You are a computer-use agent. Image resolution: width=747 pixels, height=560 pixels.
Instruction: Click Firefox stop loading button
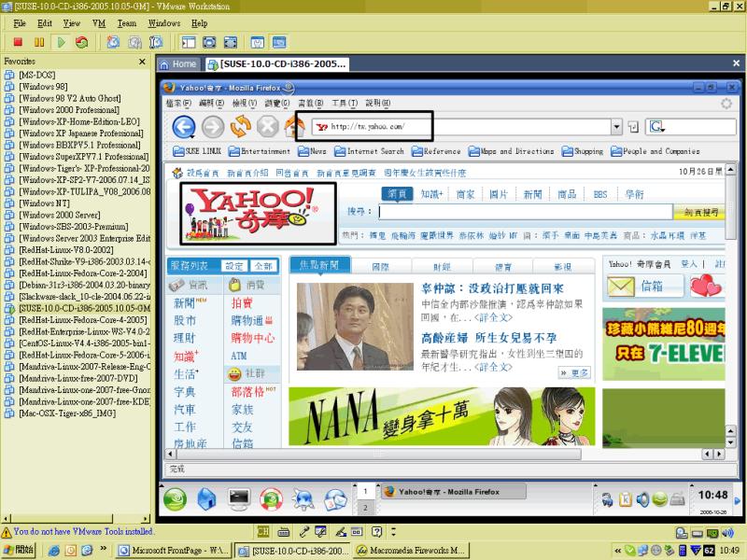click(268, 127)
